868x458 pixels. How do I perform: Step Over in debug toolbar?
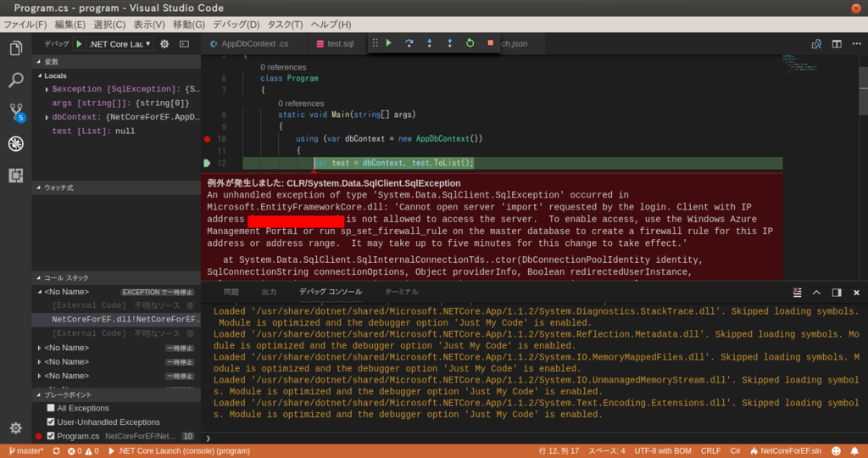pyautogui.click(x=409, y=43)
